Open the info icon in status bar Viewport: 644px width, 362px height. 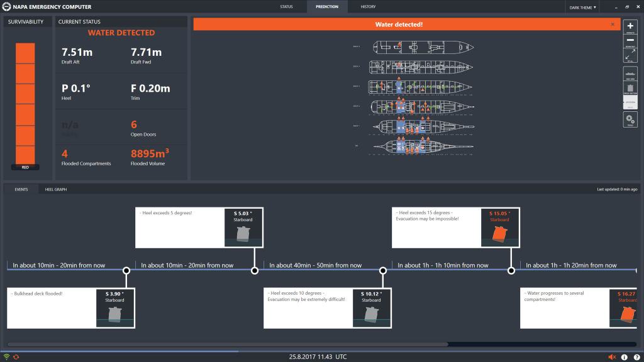tap(625, 357)
